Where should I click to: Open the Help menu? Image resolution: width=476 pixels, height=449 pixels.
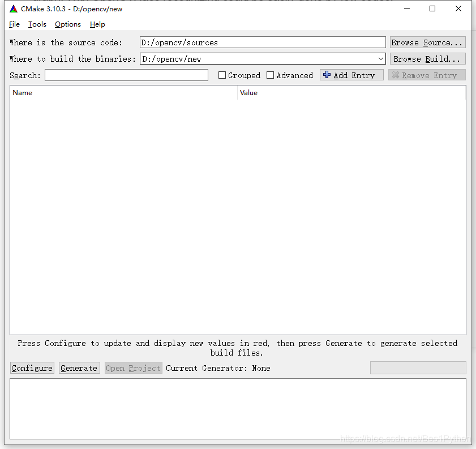97,24
